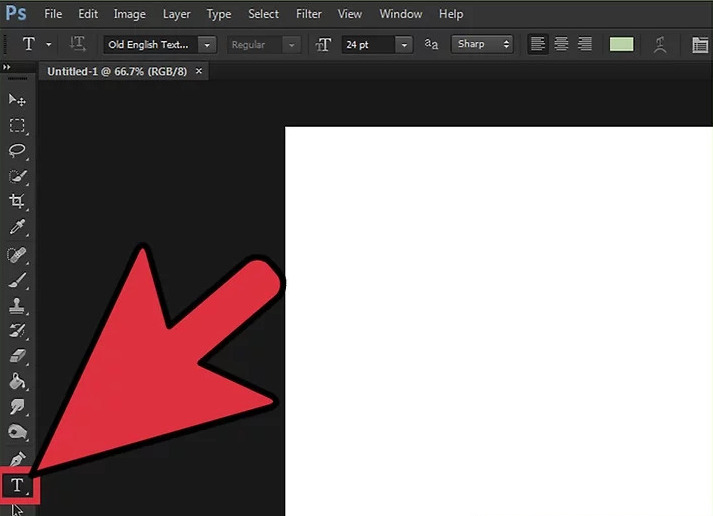Select the Lasso tool
The image size is (713, 516).
pyautogui.click(x=17, y=151)
